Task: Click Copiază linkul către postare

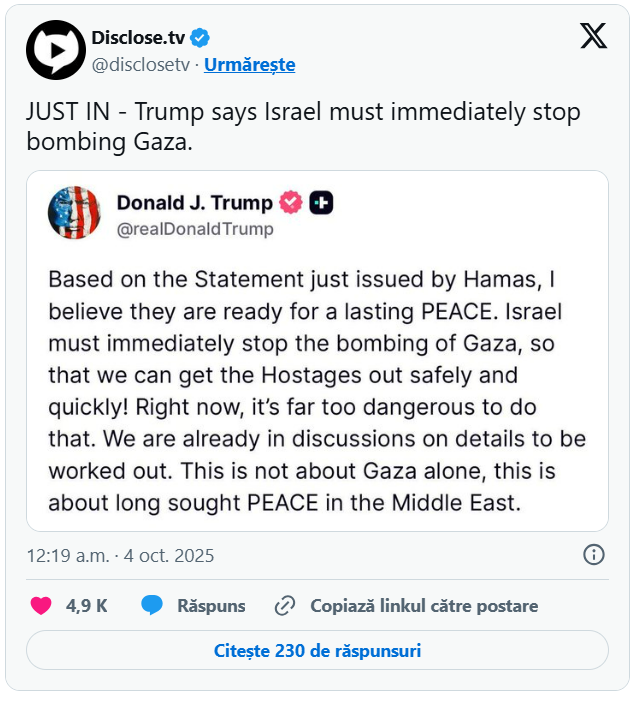Action: [424, 605]
